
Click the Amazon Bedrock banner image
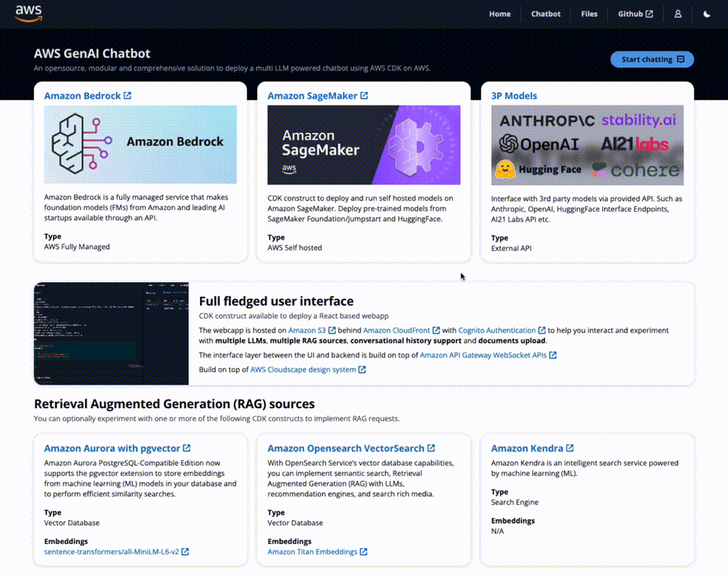click(x=140, y=144)
